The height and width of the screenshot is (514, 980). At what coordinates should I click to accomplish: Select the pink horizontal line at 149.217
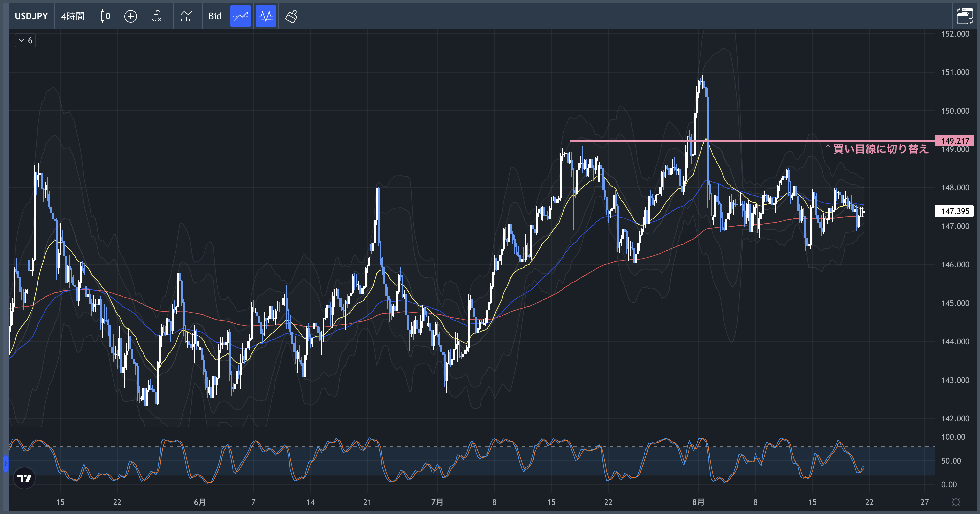(x=752, y=141)
